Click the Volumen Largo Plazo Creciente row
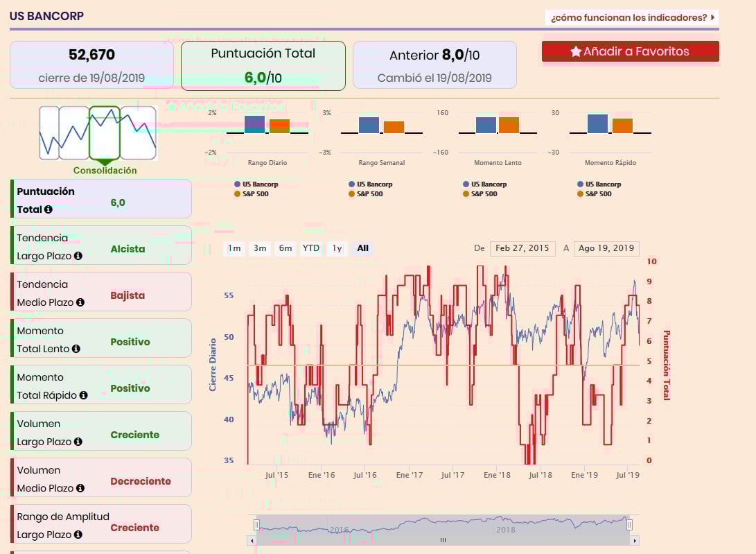Image resolution: width=756 pixels, height=554 pixels. [x=101, y=431]
